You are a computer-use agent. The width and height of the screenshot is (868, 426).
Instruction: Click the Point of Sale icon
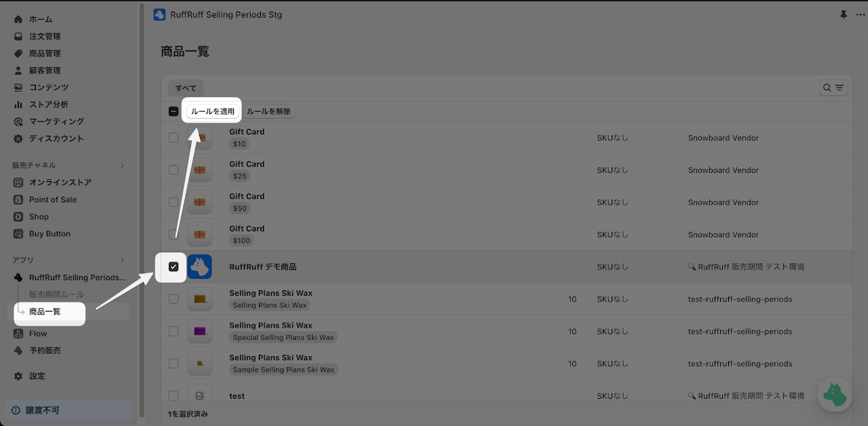[18, 199]
